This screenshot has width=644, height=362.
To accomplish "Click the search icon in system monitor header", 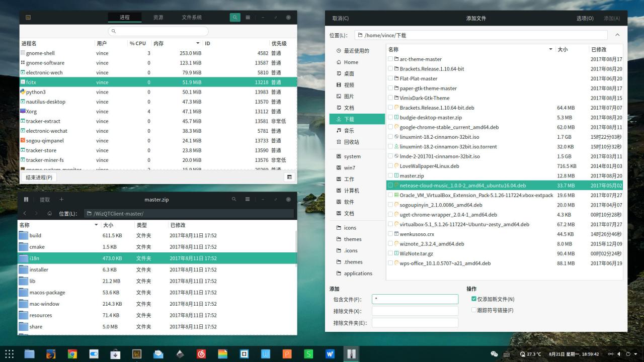I will 235,17.
